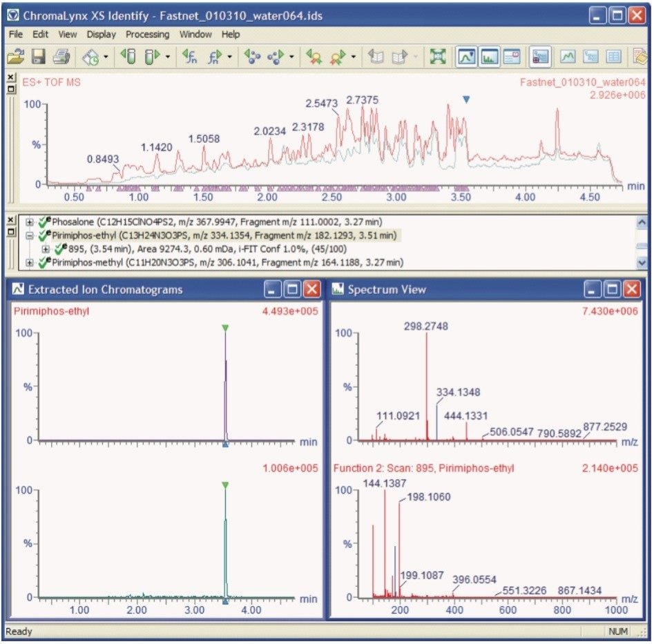Toggle the candidate list view button
654x644 pixels.
pyautogui.click(x=540, y=57)
